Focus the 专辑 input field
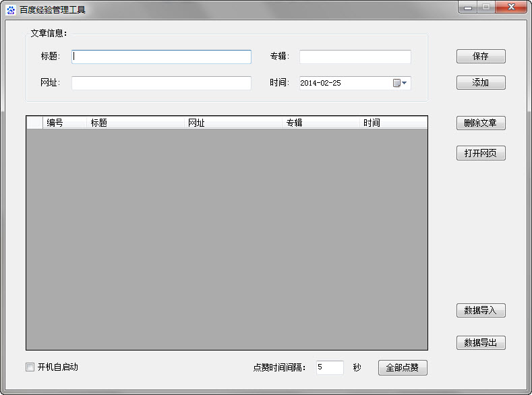This screenshot has width=532, height=395. coord(355,57)
